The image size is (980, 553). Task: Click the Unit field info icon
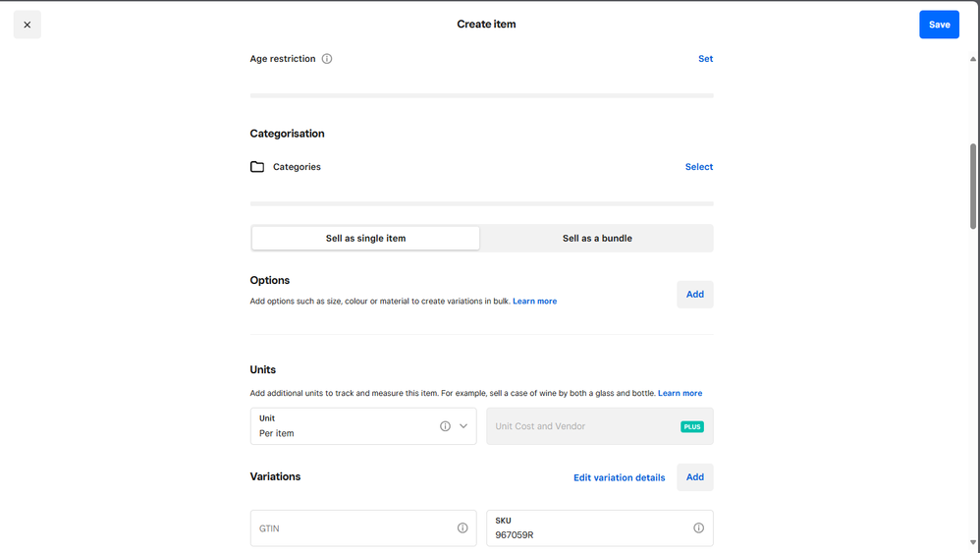point(445,426)
